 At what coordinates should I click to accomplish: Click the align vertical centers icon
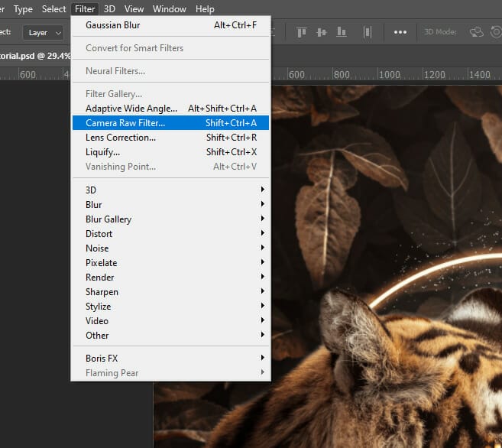pyautogui.click(x=320, y=32)
